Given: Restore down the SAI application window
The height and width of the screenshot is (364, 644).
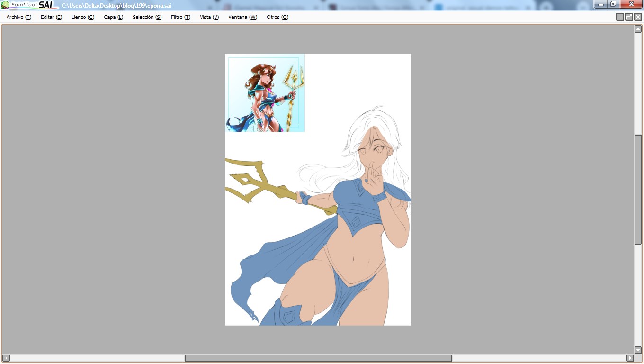Looking at the screenshot, I should 613,4.
